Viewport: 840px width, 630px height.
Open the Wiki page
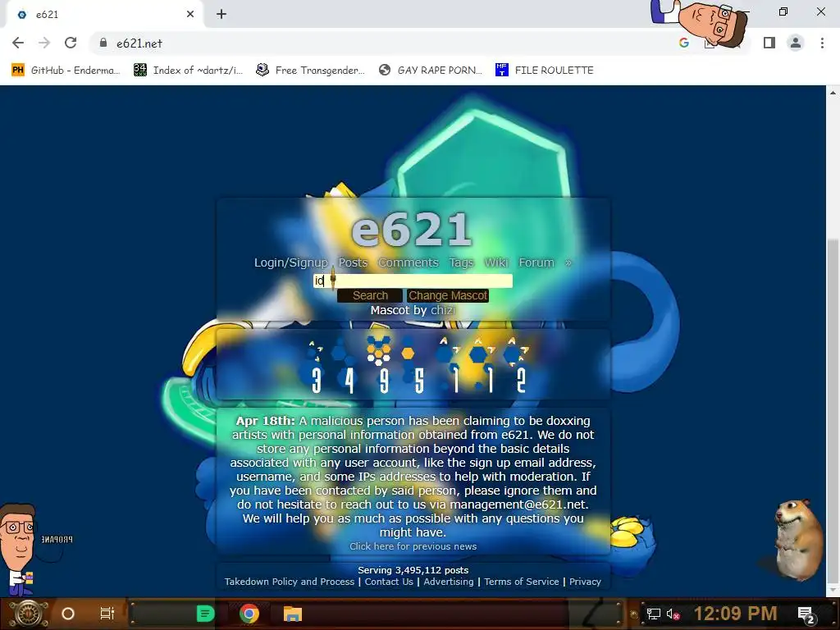coord(496,262)
